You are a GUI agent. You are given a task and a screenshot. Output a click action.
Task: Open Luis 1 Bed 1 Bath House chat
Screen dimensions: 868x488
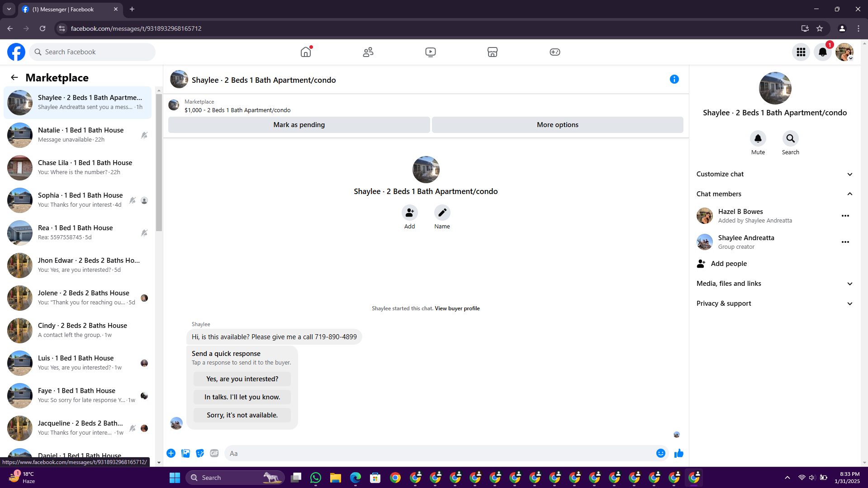78,363
